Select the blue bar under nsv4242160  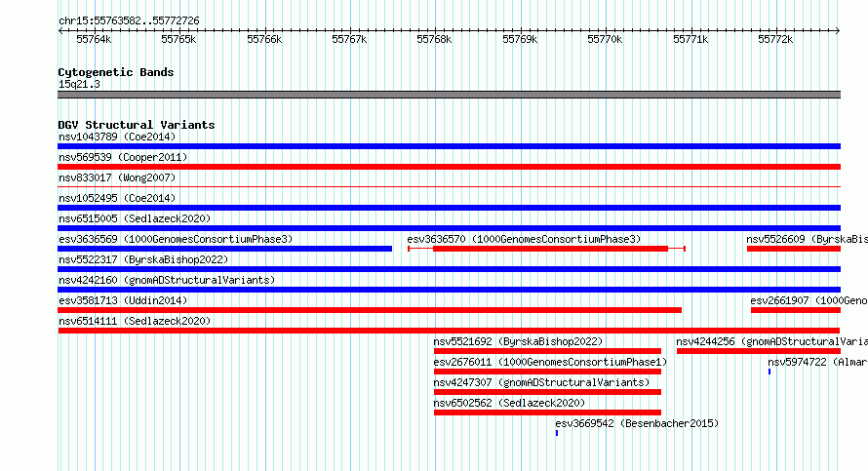[x=449, y=290]
